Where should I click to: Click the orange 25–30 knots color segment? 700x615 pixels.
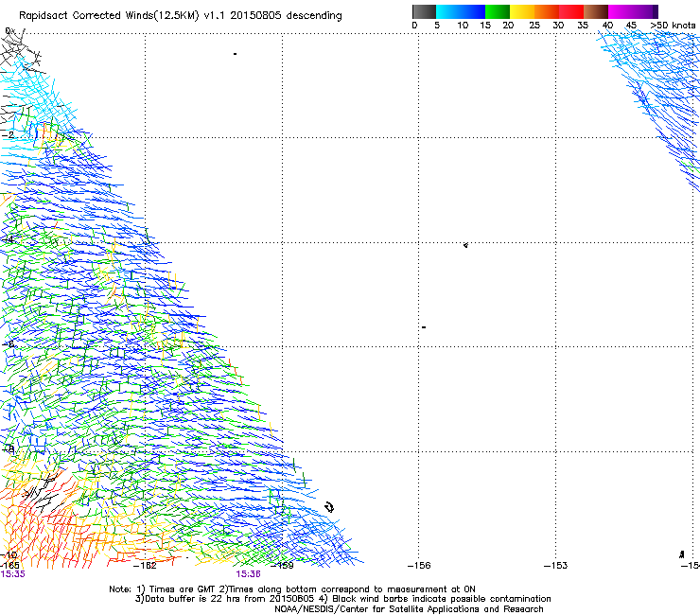(547, 11)
